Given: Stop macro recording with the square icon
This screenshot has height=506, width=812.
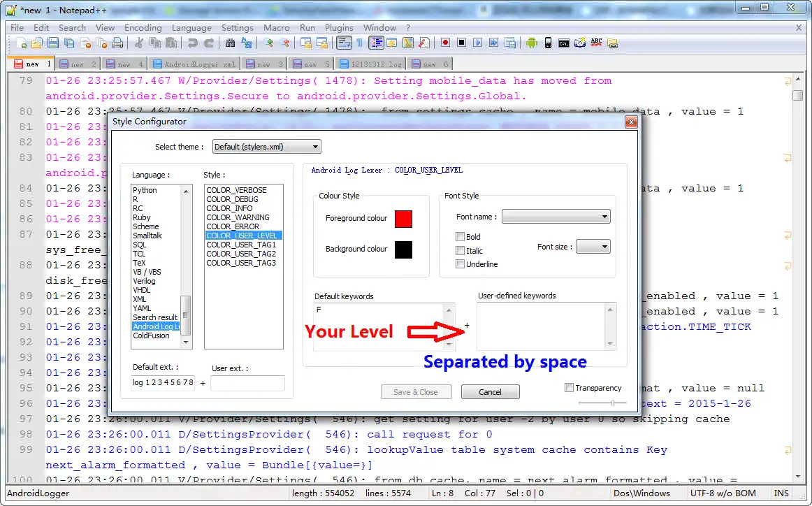Looking at the screenshot, I should point(461,43).
